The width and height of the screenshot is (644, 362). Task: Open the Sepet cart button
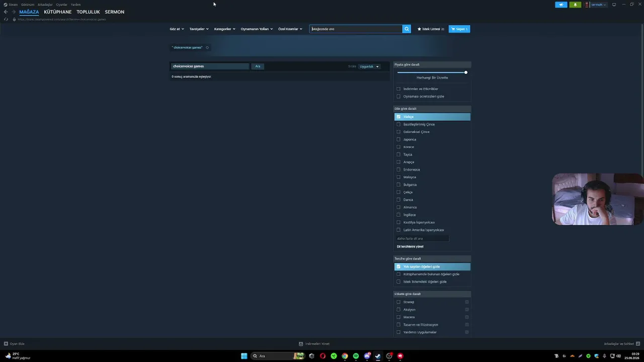(459, 29)
